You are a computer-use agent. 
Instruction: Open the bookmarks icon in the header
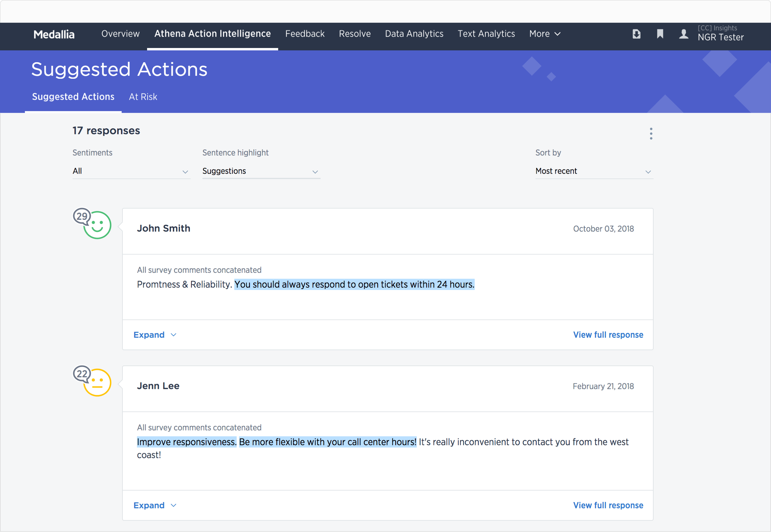coord(660,34)
